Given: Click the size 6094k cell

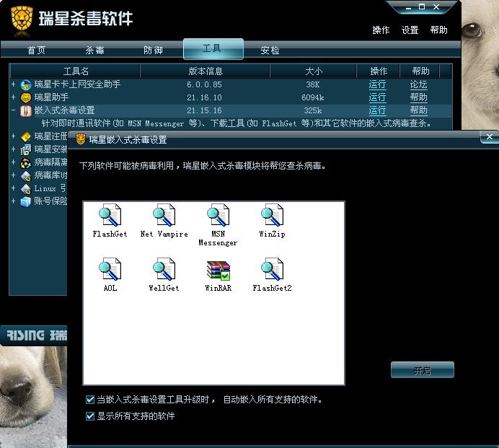Looking at the screenshot, I should pyautogui.click(x=313, y=97).
